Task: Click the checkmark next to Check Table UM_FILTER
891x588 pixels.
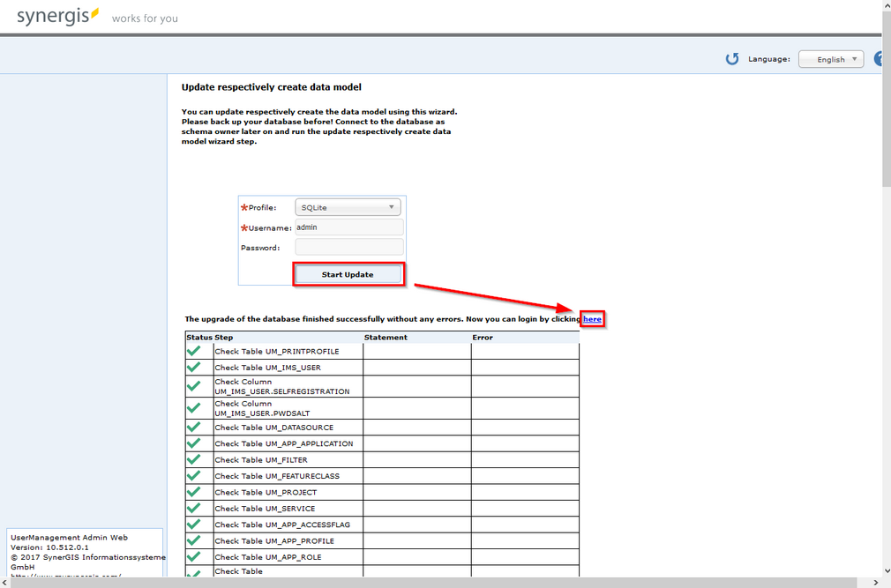Action: click(x=195, y=459)
